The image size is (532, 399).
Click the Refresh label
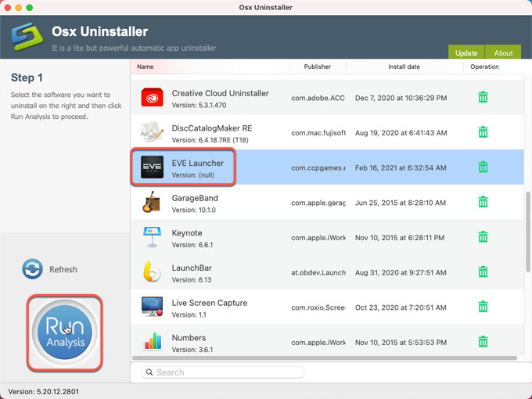63,269
